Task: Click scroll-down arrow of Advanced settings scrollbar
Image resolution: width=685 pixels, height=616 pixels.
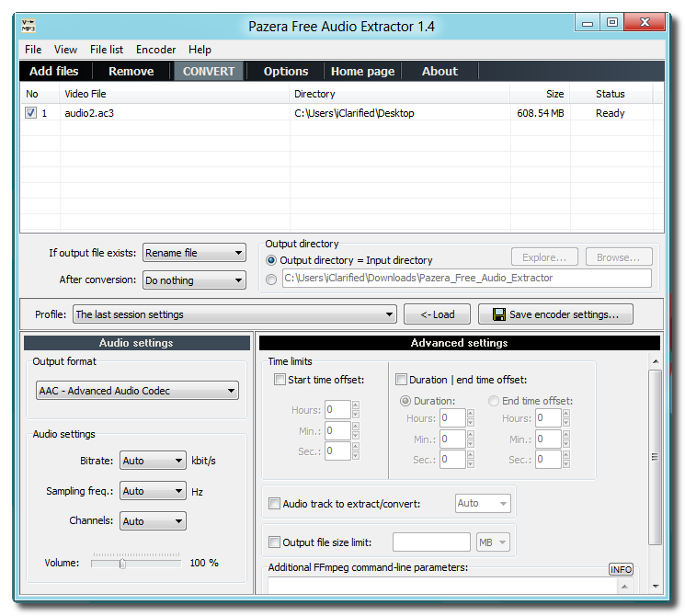Action: click(x=656, y=587)
